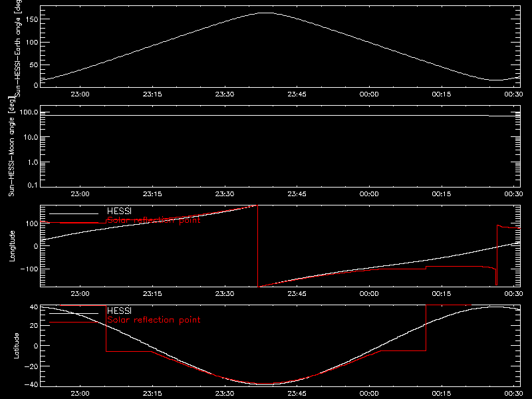Click white HESSI legend line sample in Latitude plot

[x=74, y=313]
